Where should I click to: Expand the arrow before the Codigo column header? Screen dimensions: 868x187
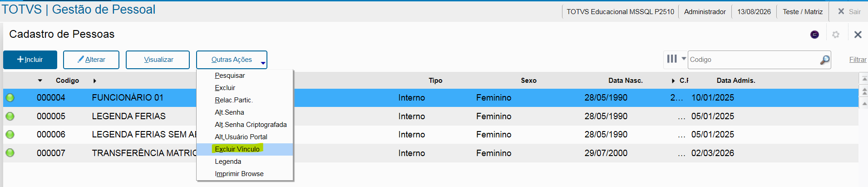tap(40, 81)
